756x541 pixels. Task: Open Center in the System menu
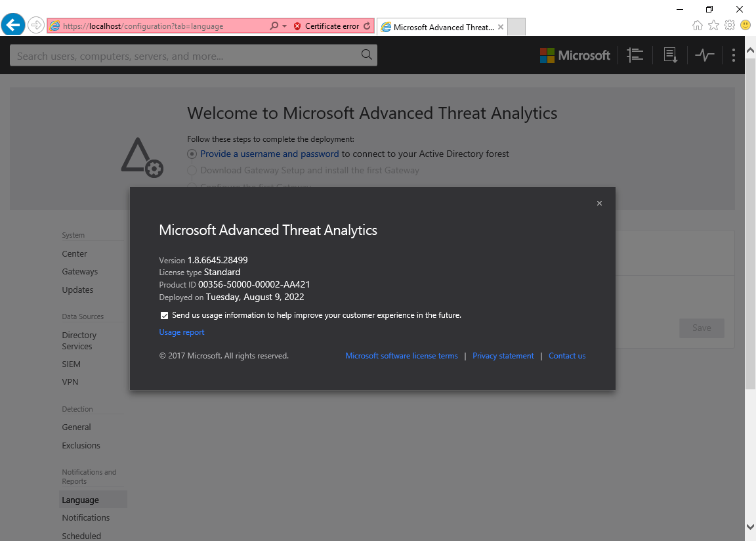coord(74,253)
